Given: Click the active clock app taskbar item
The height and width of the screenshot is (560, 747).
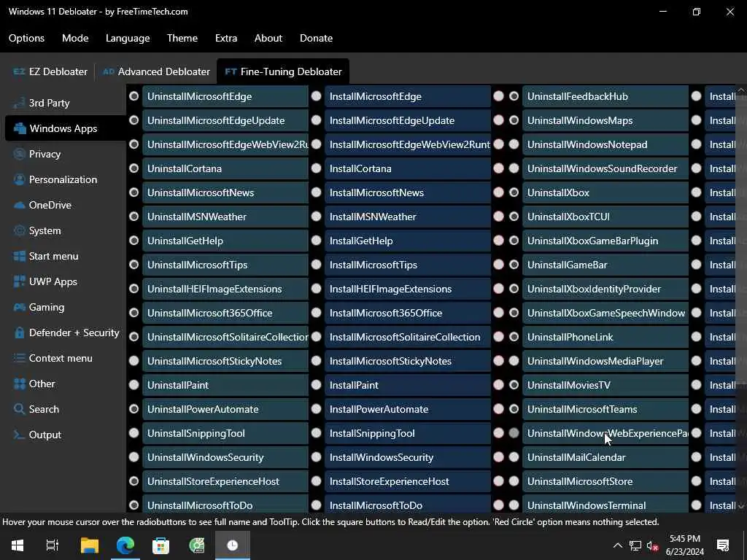Looking at the screenshot, I should pos(233,545).
